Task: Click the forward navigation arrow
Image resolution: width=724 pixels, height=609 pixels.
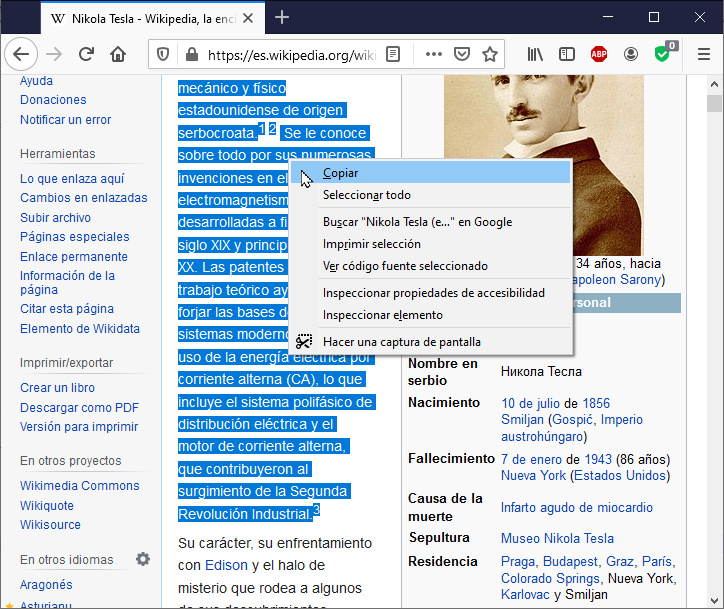Action: click(x=54, y=54)
